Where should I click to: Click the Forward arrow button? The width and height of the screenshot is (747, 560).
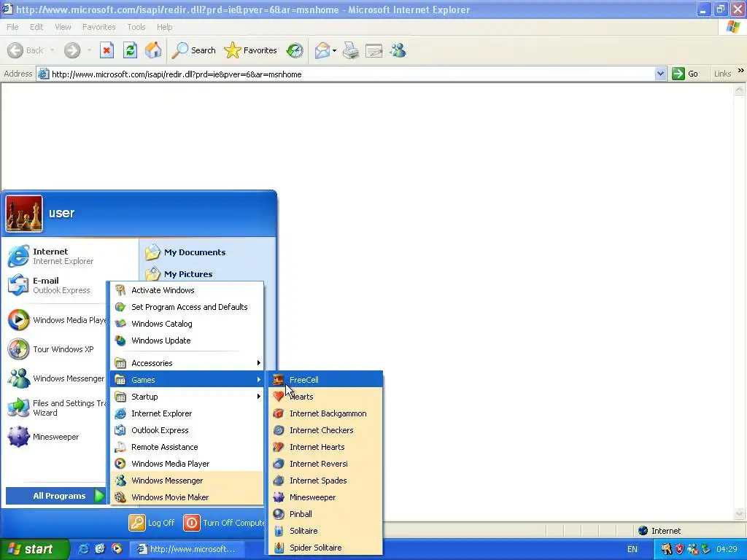coord(72,50)
